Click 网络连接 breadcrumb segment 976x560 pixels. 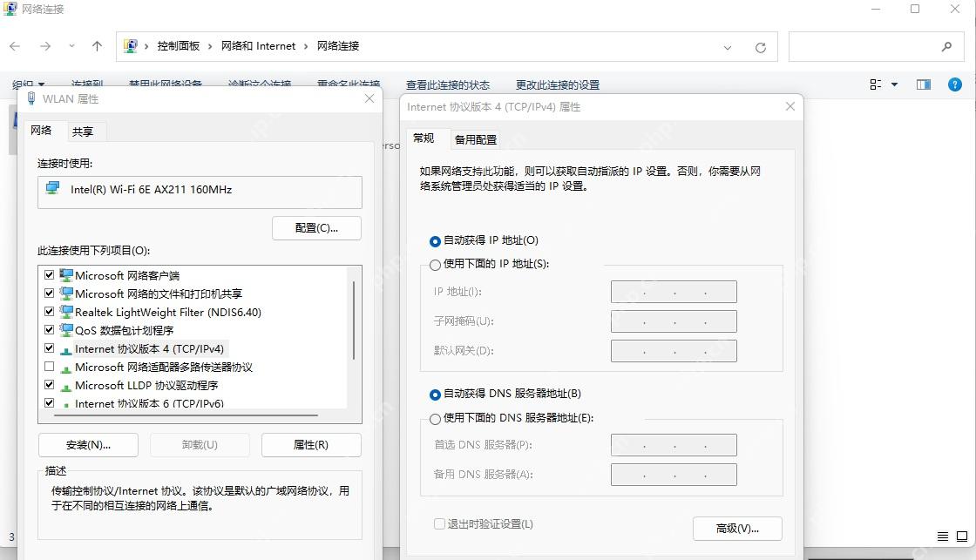tap(338, 46)
